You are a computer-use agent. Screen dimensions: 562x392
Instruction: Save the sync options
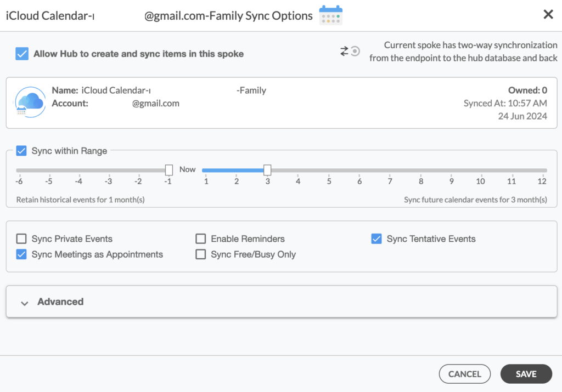tap(526, 374)
